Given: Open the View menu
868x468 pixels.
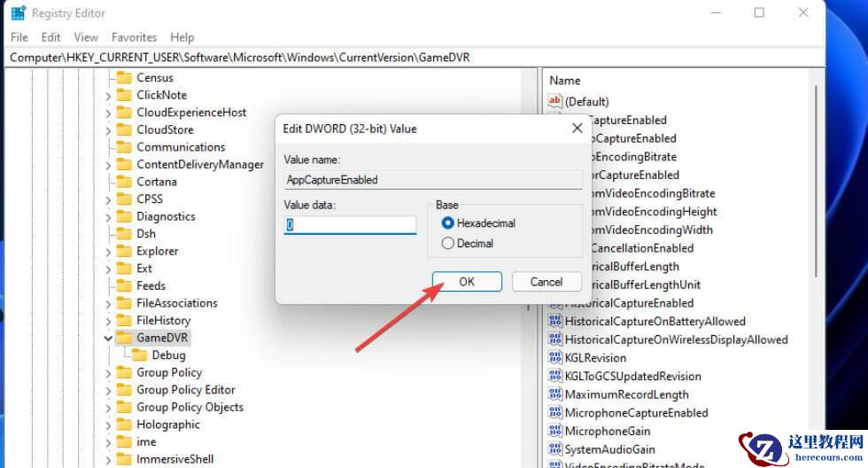Looking at the screenshot, I should click(86, 37).
